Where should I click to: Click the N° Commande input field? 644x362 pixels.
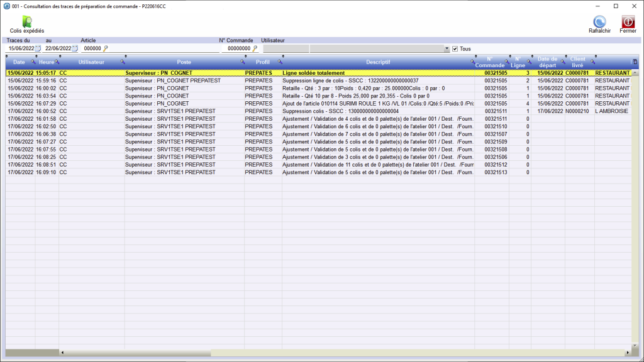pos(238,48)
